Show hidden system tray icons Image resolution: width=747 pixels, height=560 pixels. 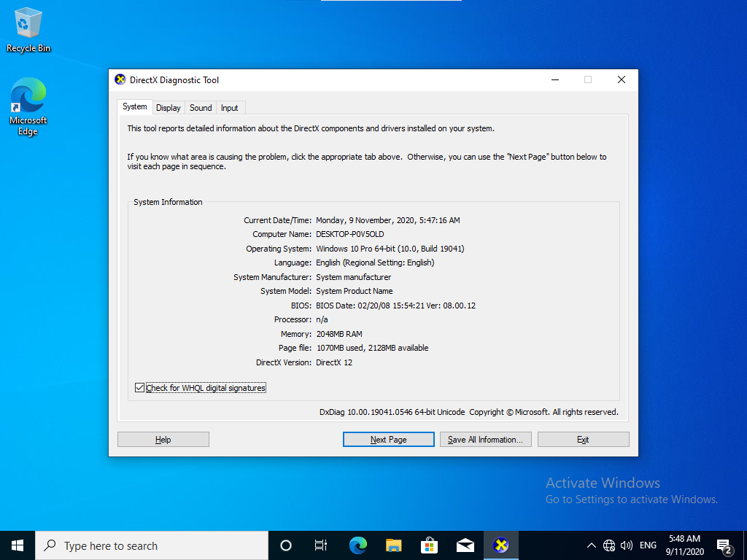(x=591, y=545)
